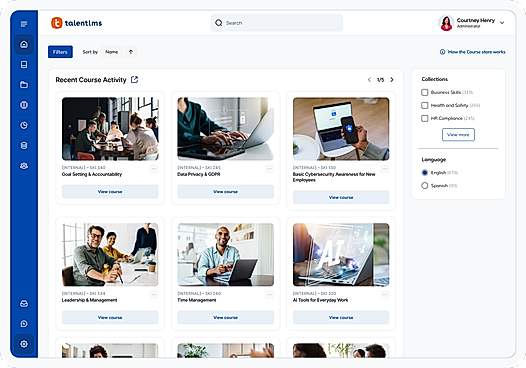Open options for Basic Cybersecurity Awareness course
526x368 pixels.
[x=385, y=169]
